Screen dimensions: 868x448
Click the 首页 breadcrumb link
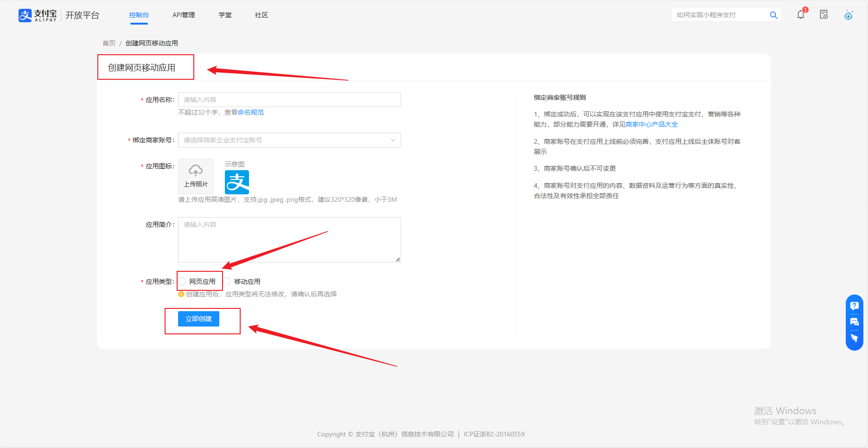pyautogui.click(x=109, y=43)
